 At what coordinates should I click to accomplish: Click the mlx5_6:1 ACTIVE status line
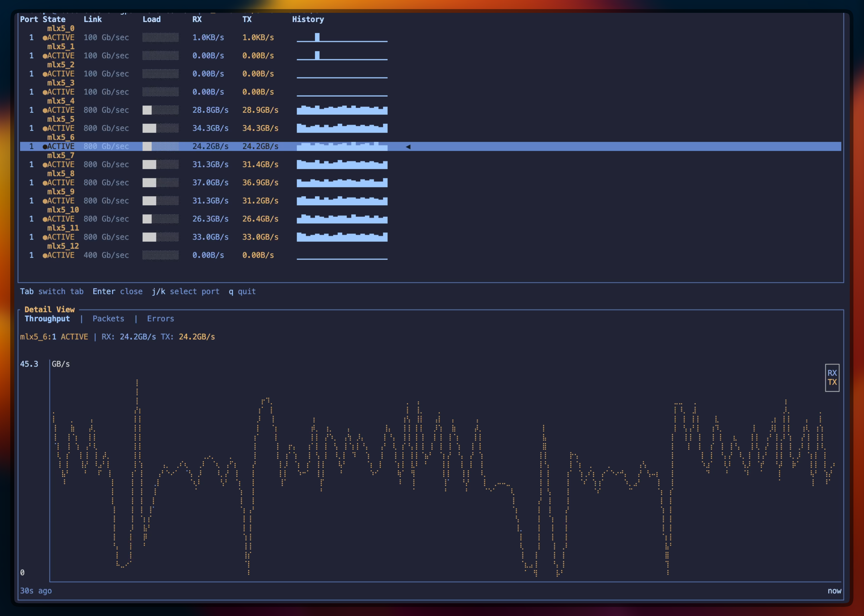tap(117, 337)
